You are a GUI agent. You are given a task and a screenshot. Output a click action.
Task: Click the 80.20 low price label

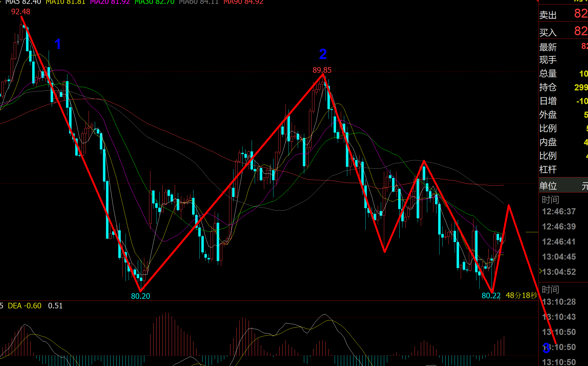(140, 296)
